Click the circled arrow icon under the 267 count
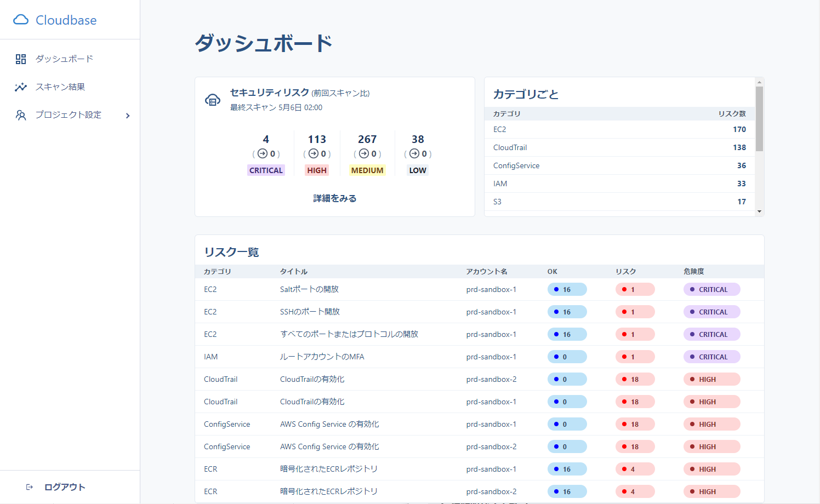820x504 pixels. click(x=364, y=154)
